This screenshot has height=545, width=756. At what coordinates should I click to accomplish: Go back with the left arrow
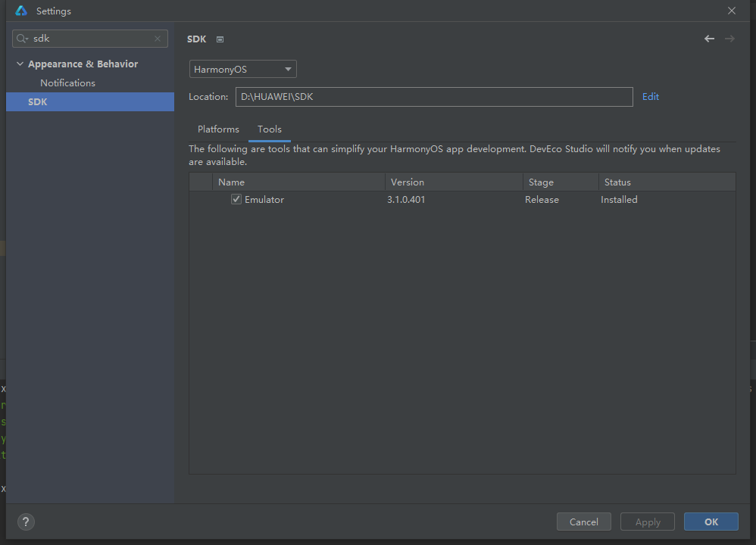[x=709, y=39]
